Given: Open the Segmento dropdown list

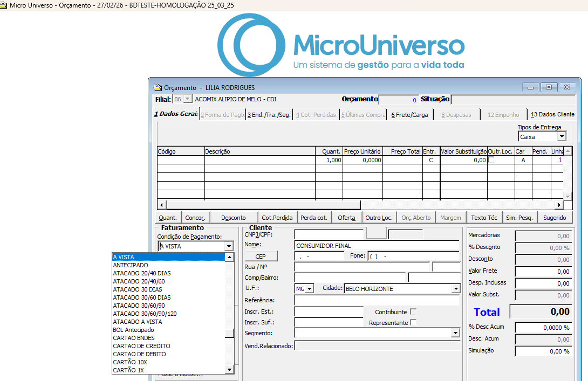Looking at the screenshot, I should pos(455,333).
